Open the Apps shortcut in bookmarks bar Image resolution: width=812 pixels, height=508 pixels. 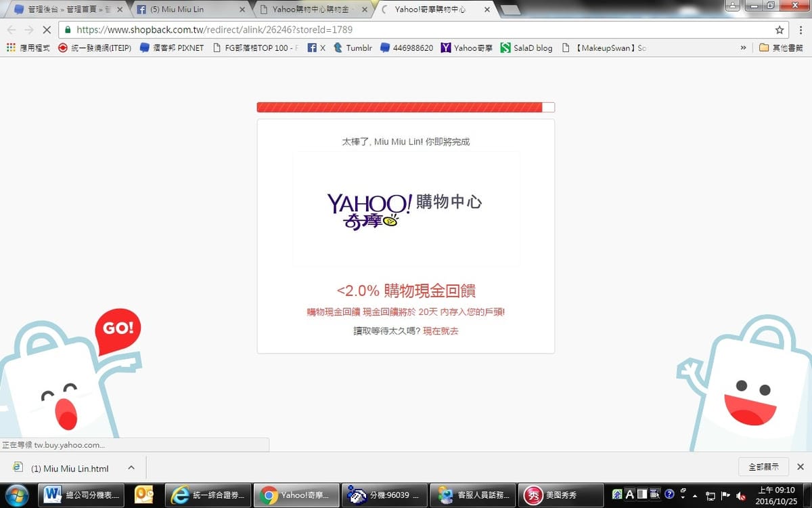tap(28, 48)
